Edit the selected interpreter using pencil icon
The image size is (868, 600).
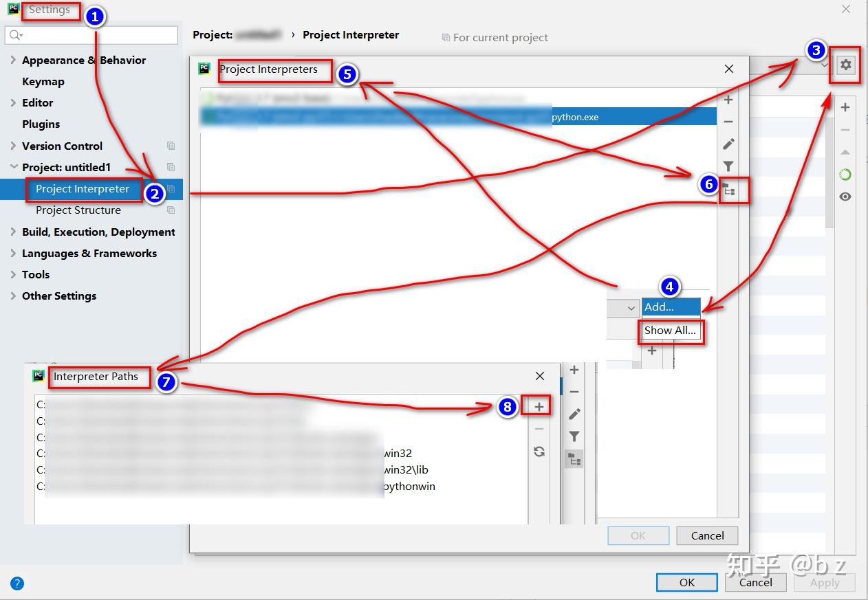728,144
